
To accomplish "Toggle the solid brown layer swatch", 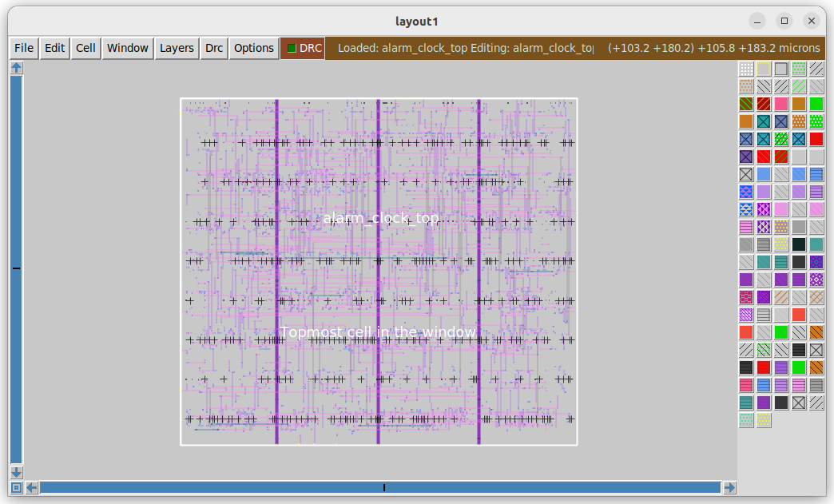I will tap(800, 104).
